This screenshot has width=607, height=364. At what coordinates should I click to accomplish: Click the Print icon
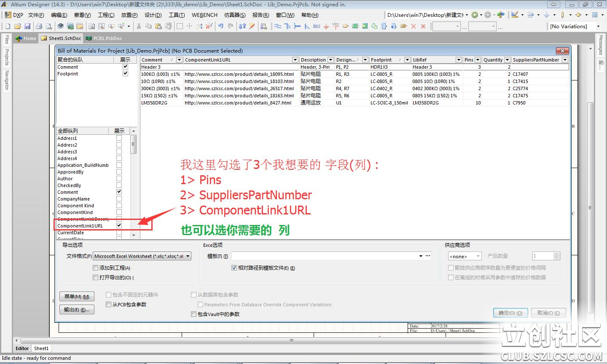39,26
